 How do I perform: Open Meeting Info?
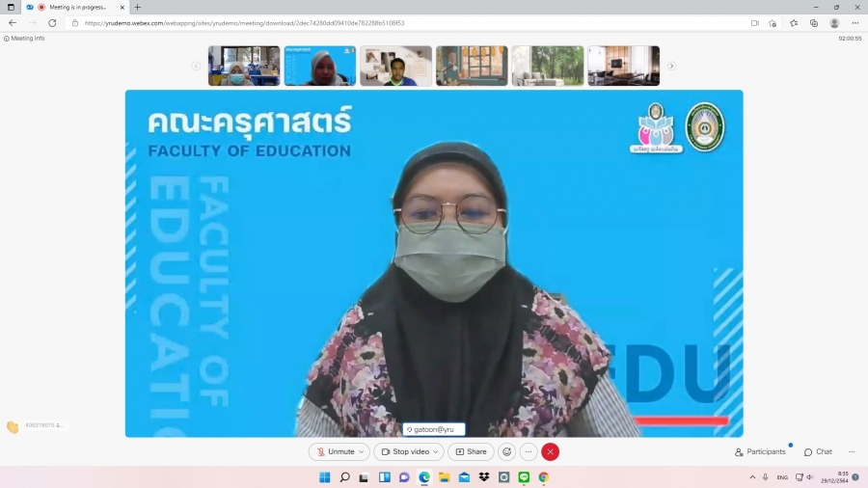(24, 39)
